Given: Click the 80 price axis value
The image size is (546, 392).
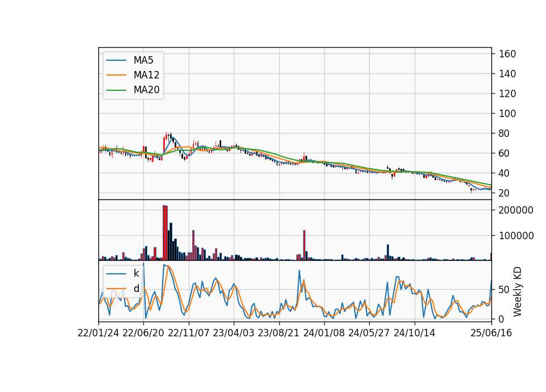Looking at the screenshot, I should [x=504, y=133].
